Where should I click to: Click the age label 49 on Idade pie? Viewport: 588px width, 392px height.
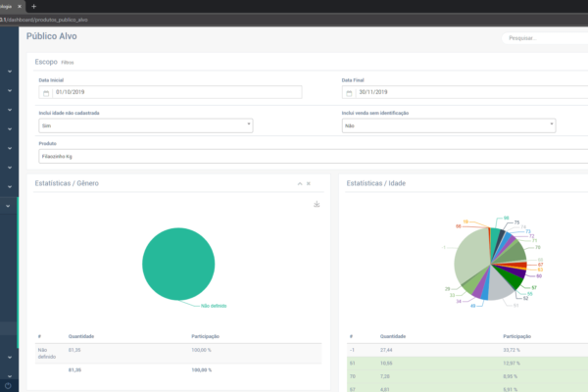(x=473, y=306)
